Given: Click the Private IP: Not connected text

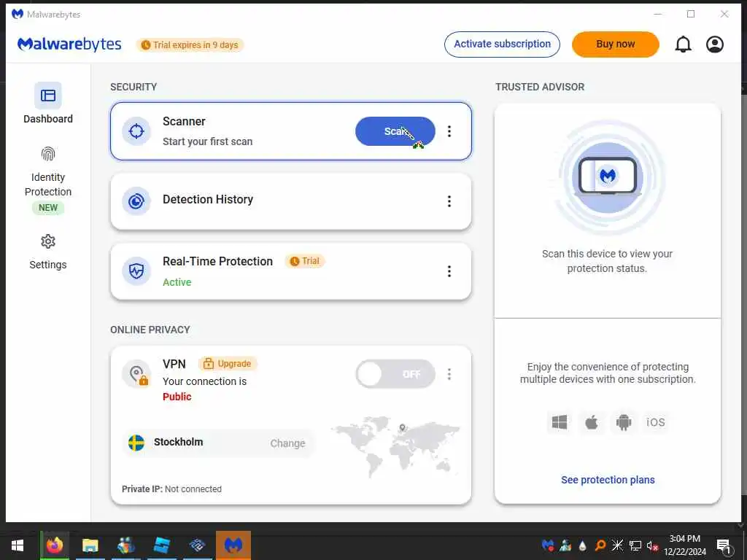Looking at the screenshot, I should 171,489.
